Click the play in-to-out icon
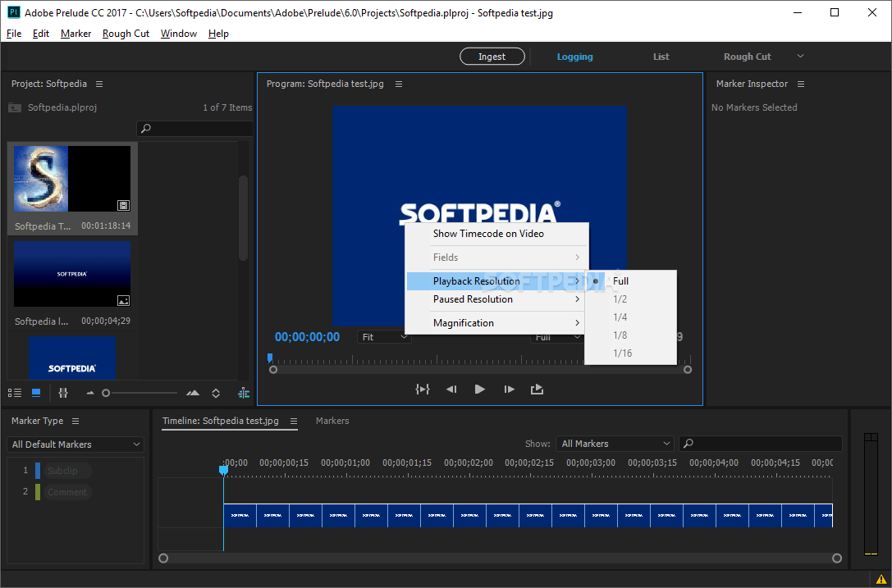The image size is (892, 588). tap(423, 390)
